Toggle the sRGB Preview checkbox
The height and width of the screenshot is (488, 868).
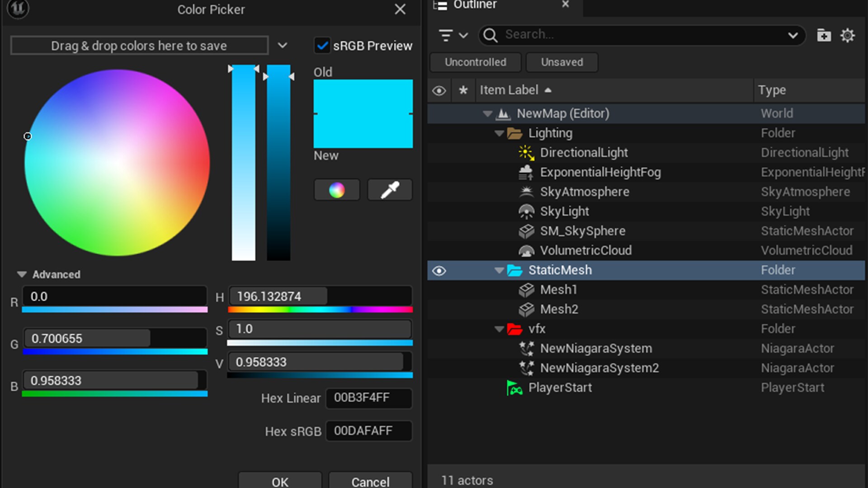[x=322, y=45]
